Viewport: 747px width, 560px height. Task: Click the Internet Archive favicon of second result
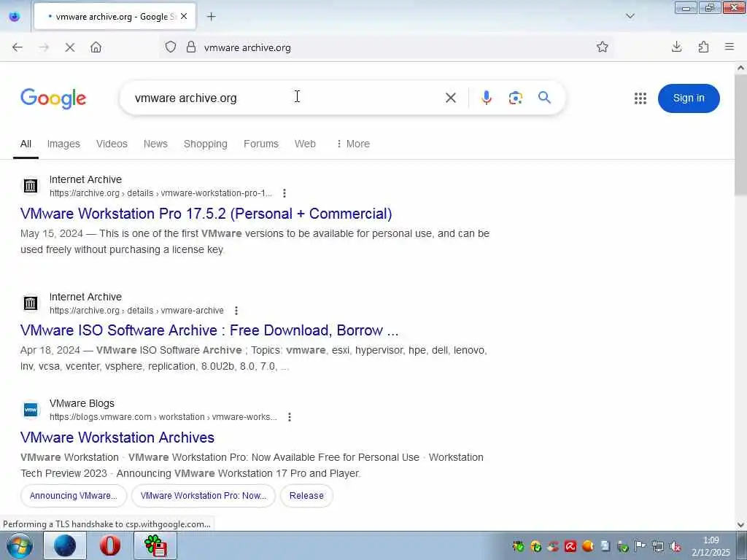pos(31,303)
